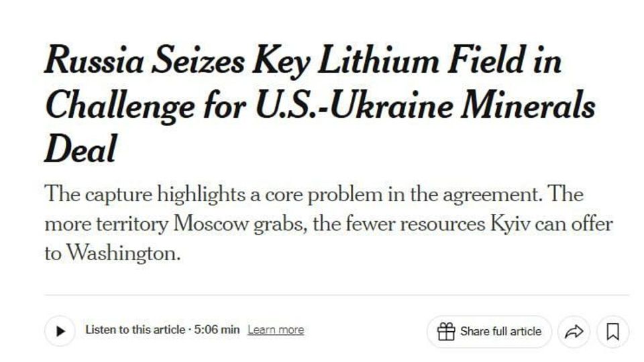Click the curved arrow share icon
The width and height of the screenshot is (644, 362).
(x=574, y=332)
